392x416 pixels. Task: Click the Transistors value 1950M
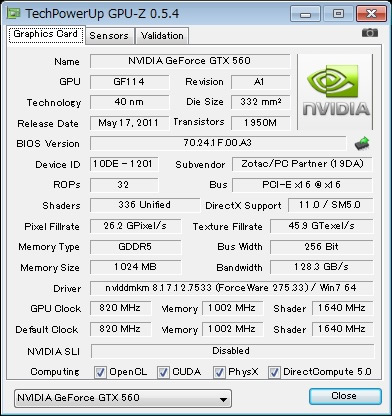pyautogui.click(x=260, y=123)
